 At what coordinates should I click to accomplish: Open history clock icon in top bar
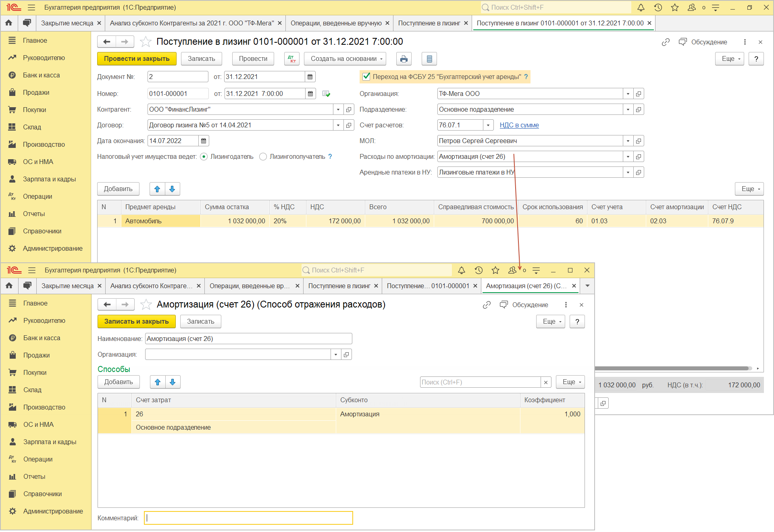pyautogui.click(x=658, y=7)
